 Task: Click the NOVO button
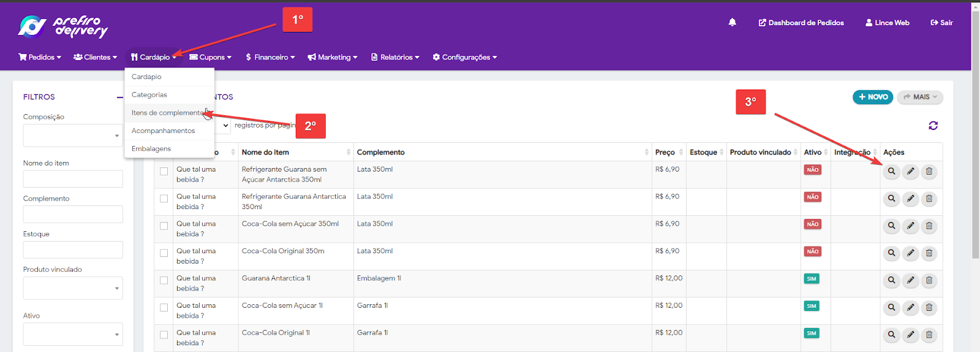click(873, 97)
